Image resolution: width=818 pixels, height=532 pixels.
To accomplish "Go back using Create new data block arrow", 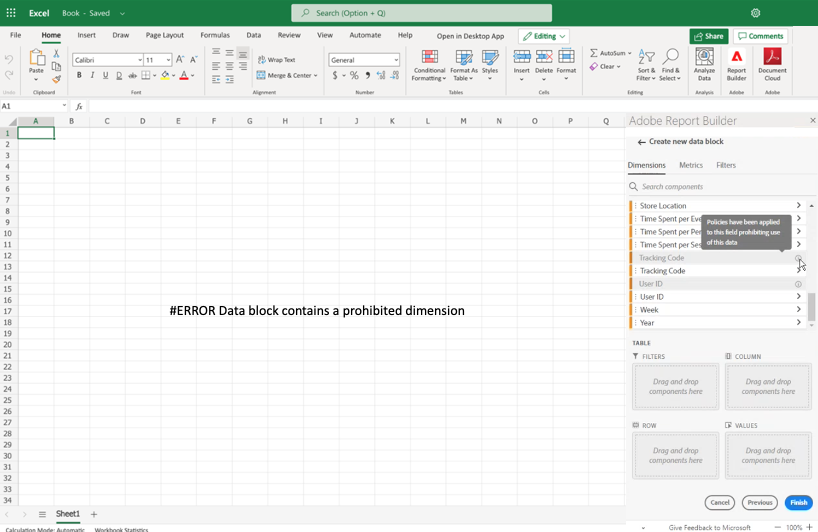I will [641, 142].
